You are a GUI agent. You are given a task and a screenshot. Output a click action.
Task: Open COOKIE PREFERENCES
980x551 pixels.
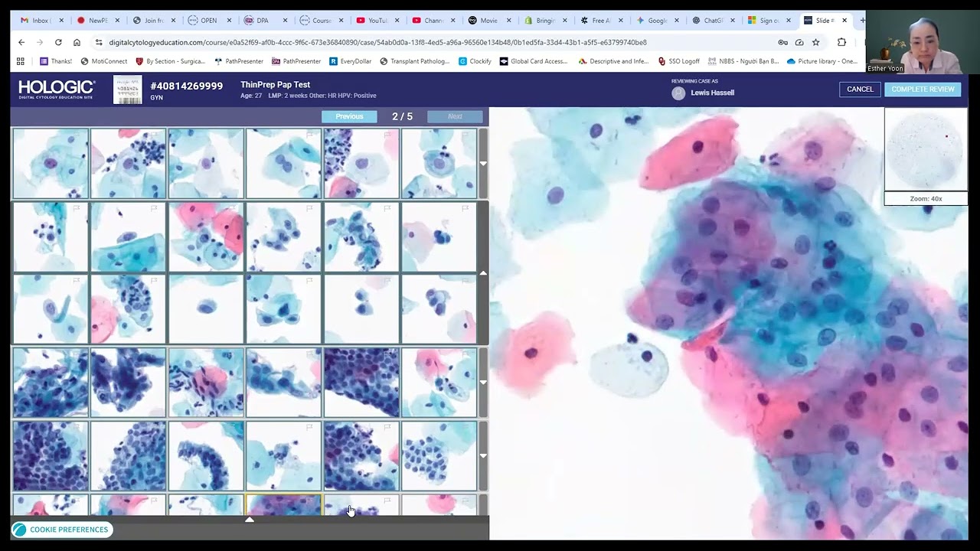[62, 530]
